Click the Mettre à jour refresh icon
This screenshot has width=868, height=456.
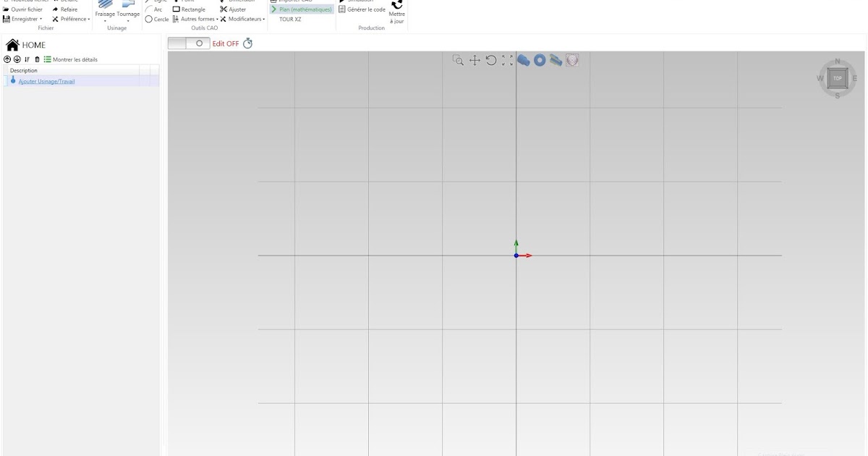pos(396,6)
